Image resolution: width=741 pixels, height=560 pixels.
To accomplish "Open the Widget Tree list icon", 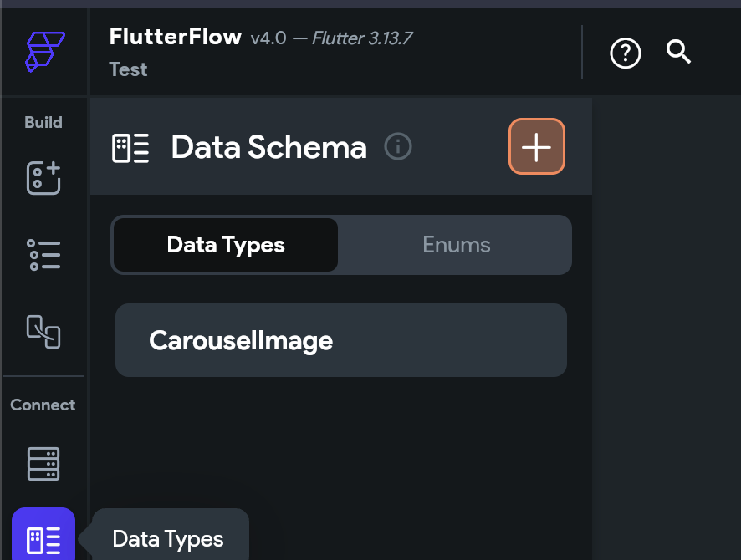I will 43,255.
